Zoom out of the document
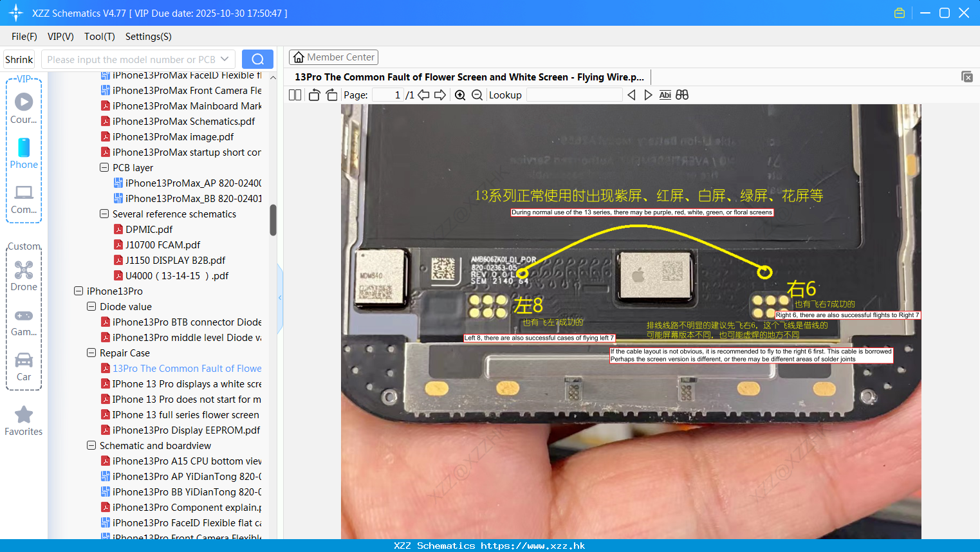Screen dimensions: 980x552 click(477, 95)
